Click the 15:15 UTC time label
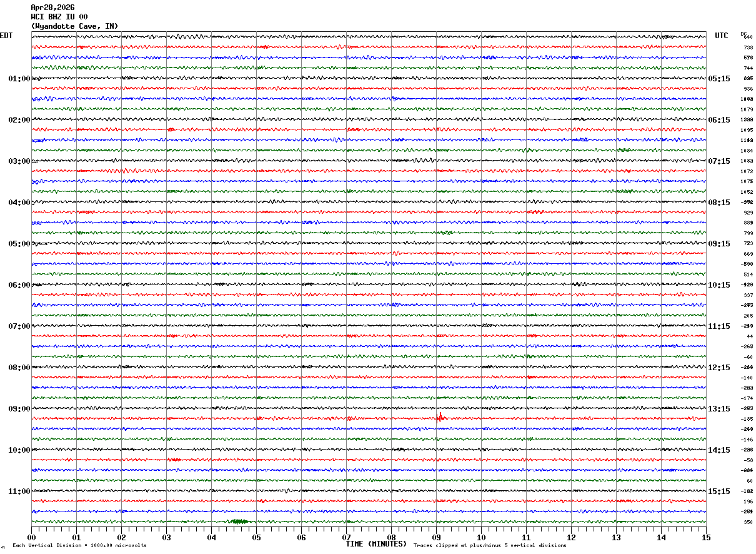Screen dimensions: 756x554 tap(719, 491)
